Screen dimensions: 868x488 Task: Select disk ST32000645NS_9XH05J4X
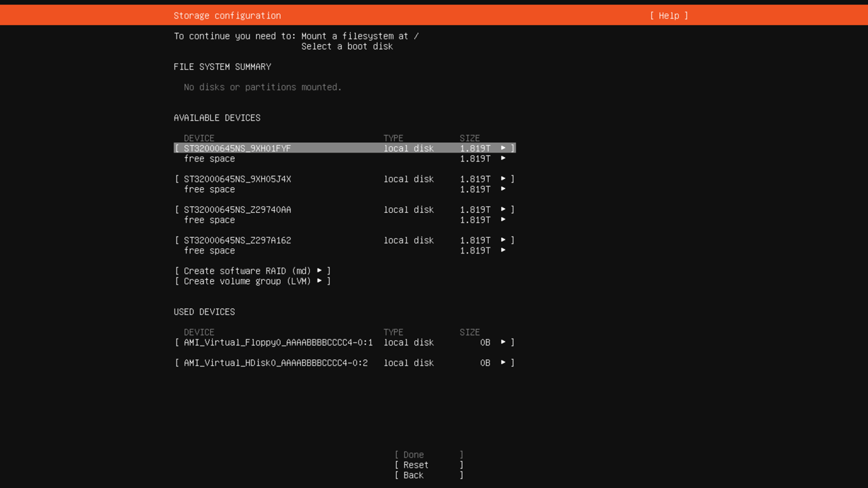[x=237, y=179]
